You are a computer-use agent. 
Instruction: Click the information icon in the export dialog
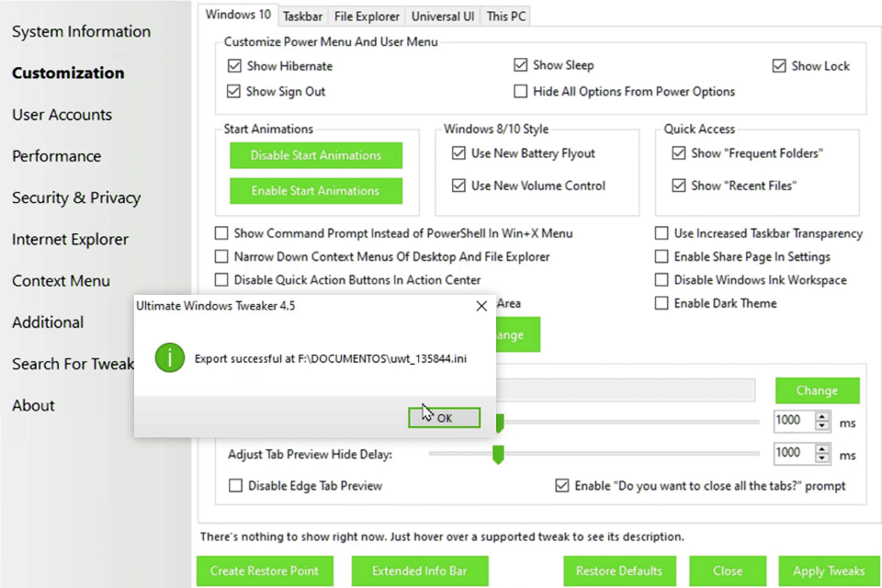[x=169, y=358]
